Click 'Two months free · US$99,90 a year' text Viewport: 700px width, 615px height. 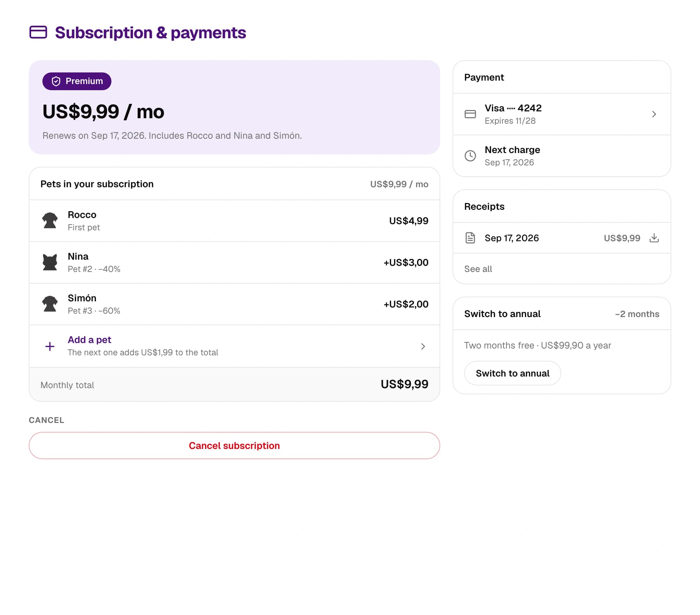pyautogui.click(x=537, y=345)
